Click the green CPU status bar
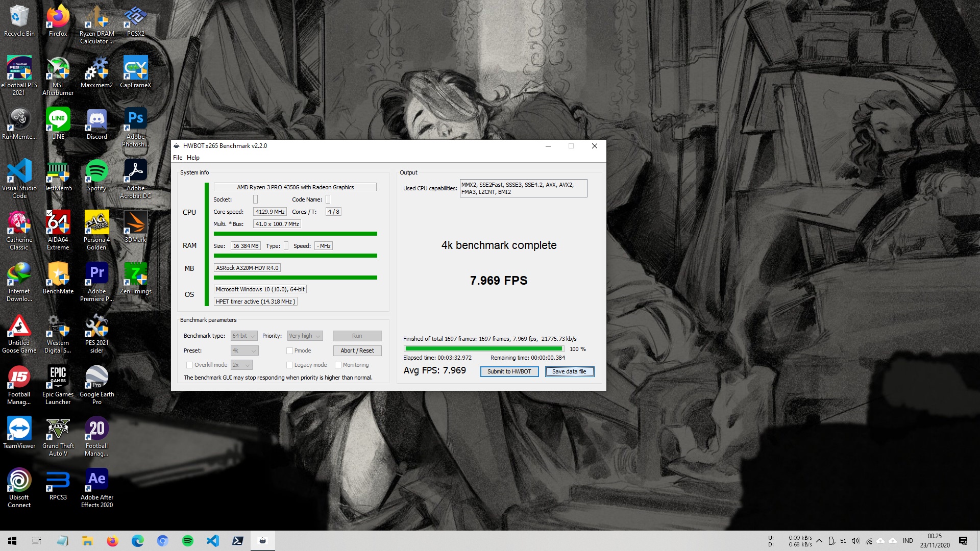The image size is (980, 551). pyautogui.click(x=295, y=234)
